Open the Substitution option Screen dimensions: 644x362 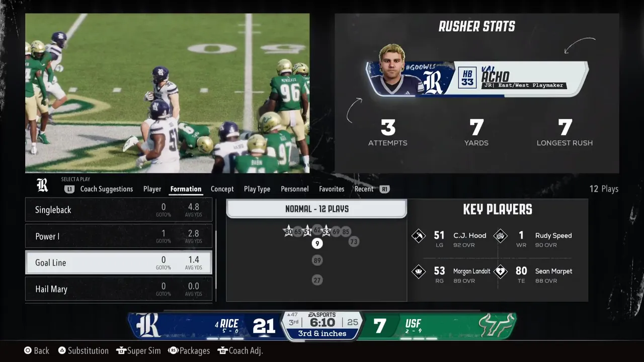coord(88,350)
